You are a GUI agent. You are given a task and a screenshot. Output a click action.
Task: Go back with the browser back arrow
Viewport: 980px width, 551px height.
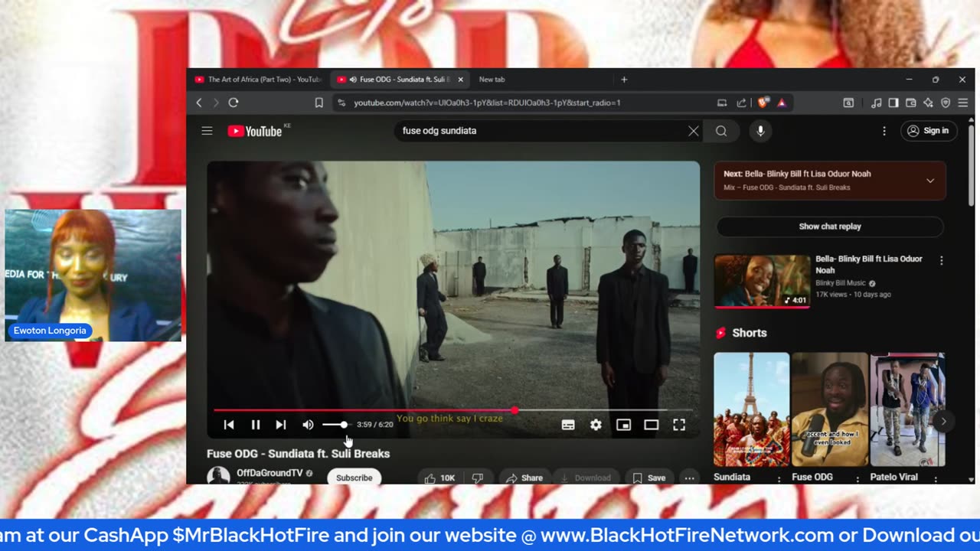(199, 103)
